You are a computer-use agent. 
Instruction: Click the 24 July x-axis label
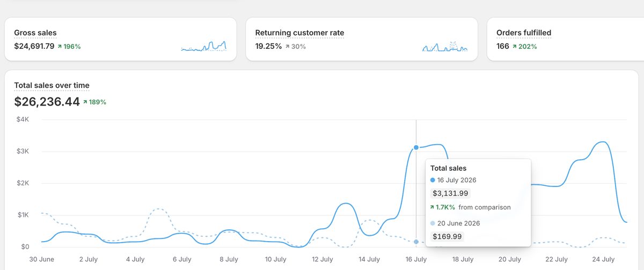pos(603,259)
